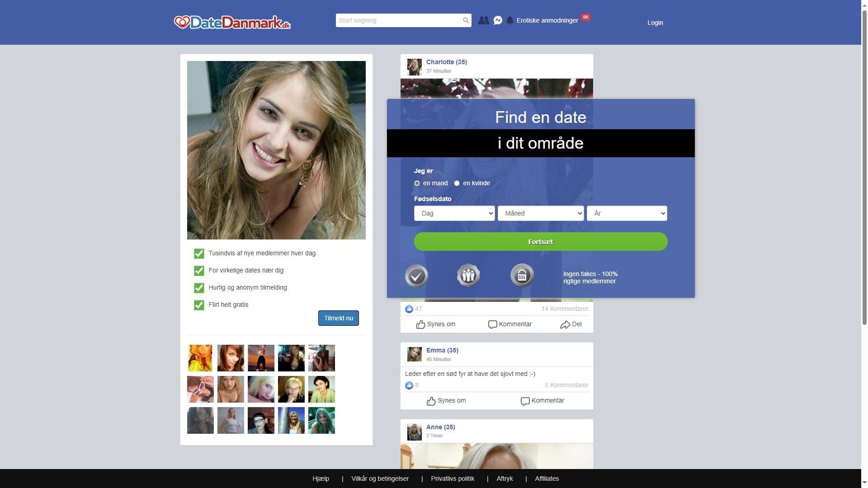Open Privatlivs politik footer link
Screen dimensions: 868x488
click(x=453, y=479)
